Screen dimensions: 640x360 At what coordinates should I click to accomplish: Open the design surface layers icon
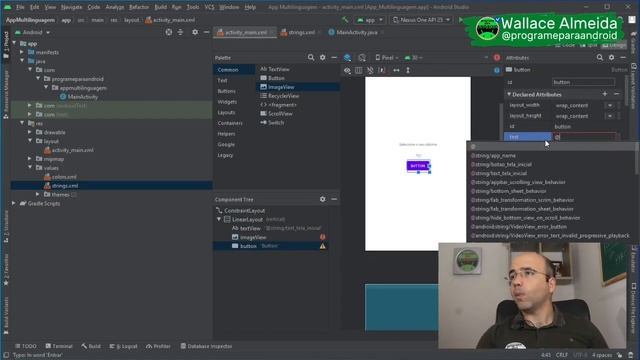click(x=347, y=58)
